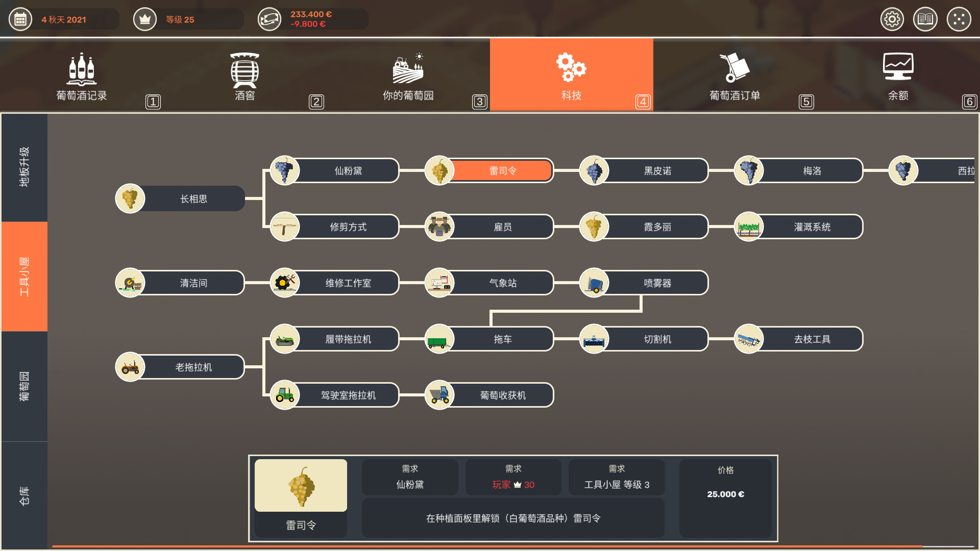Viewport: 980px width, 551px height.
Task: Click the 切割机 tech node
Action: pyautogui.click(x=645, y=339)
